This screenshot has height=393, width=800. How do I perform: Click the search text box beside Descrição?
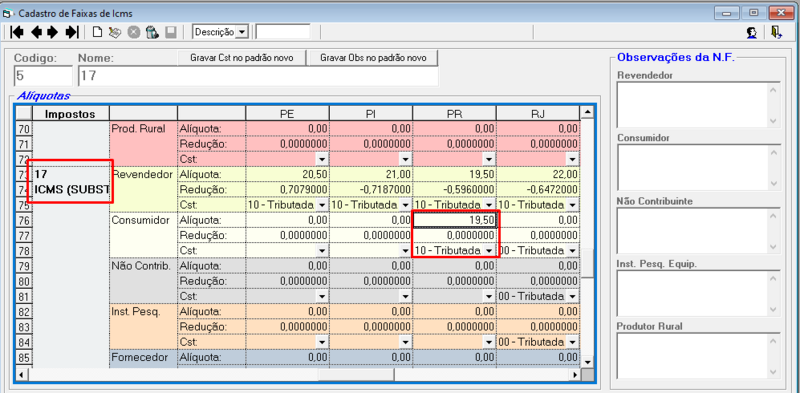(x=283, y=32)
